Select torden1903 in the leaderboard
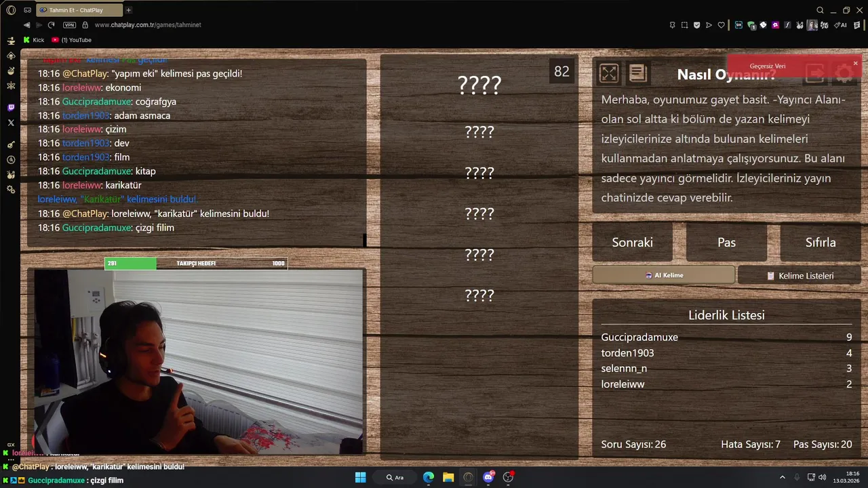This screenshot has width=868, height=488. click(x=627, y=352)
